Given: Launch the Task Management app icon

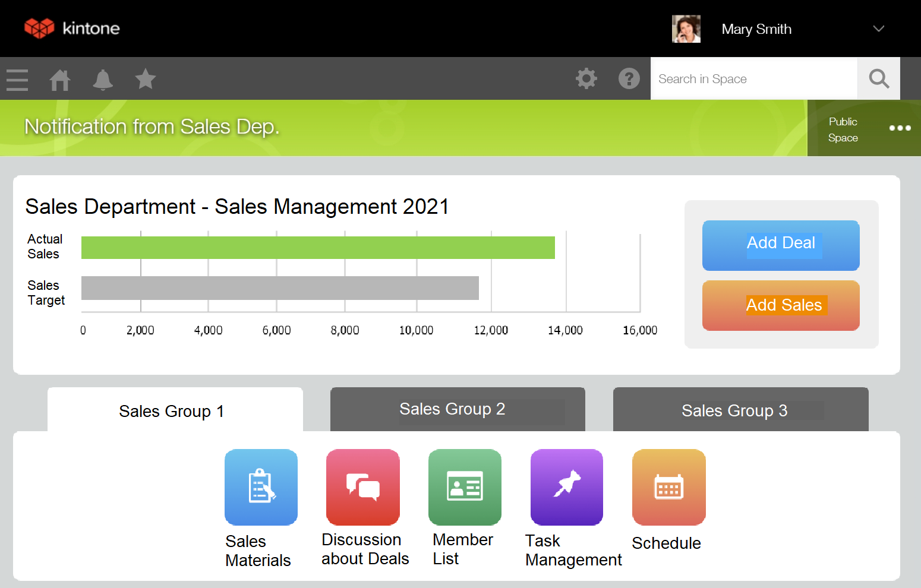Looking at the screenshot, I should point(566,487).
